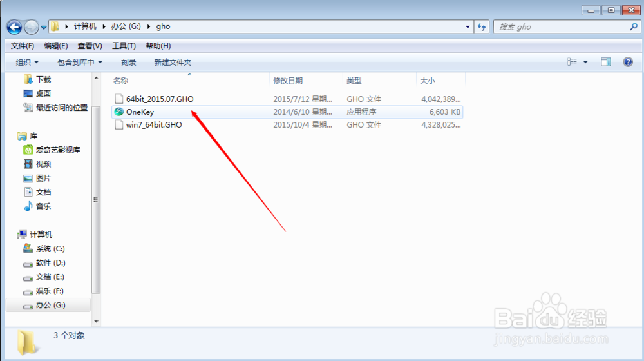Click the greyed Forward arrow button
This screenshot has width=644, height=361.
(x=31, y=27)
